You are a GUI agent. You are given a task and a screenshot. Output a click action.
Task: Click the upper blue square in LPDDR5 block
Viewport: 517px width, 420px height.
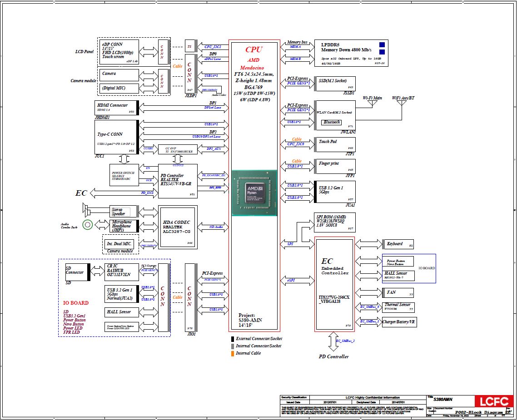pyautogui.click(x=382, y=44)
